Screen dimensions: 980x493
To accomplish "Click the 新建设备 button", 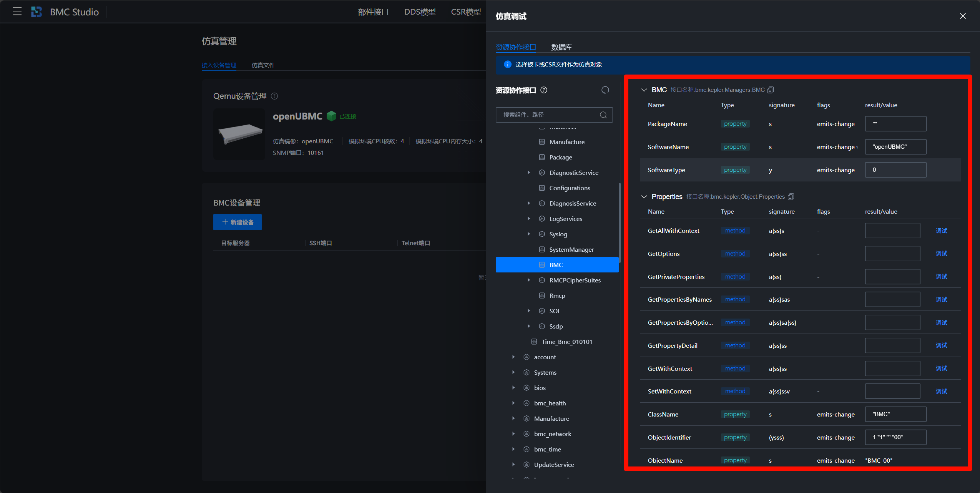I will [x=238, y=222].
